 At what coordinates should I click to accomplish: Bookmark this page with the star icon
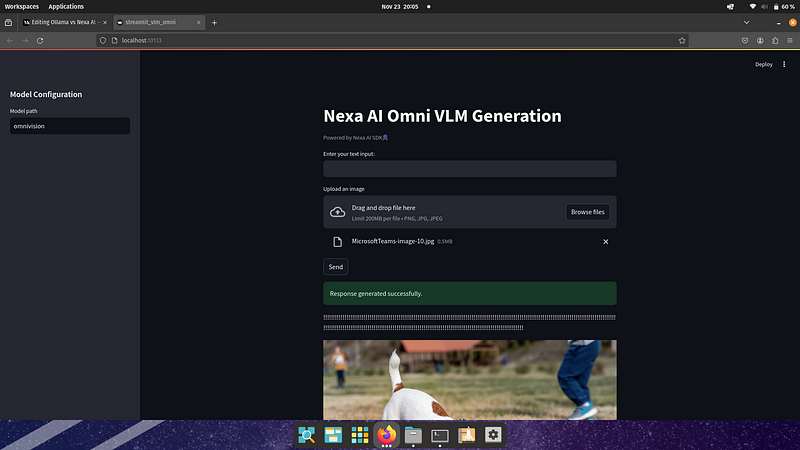(x=682, y=40)
